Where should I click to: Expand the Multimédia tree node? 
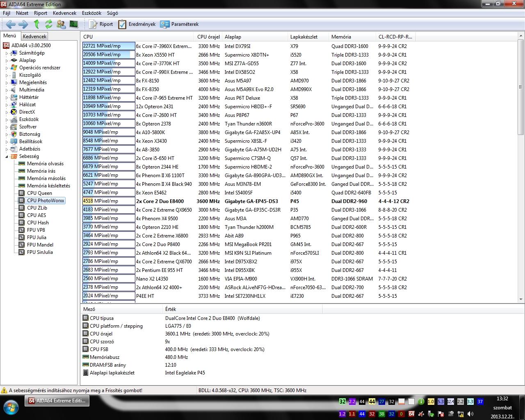click(x=7, y=90)
